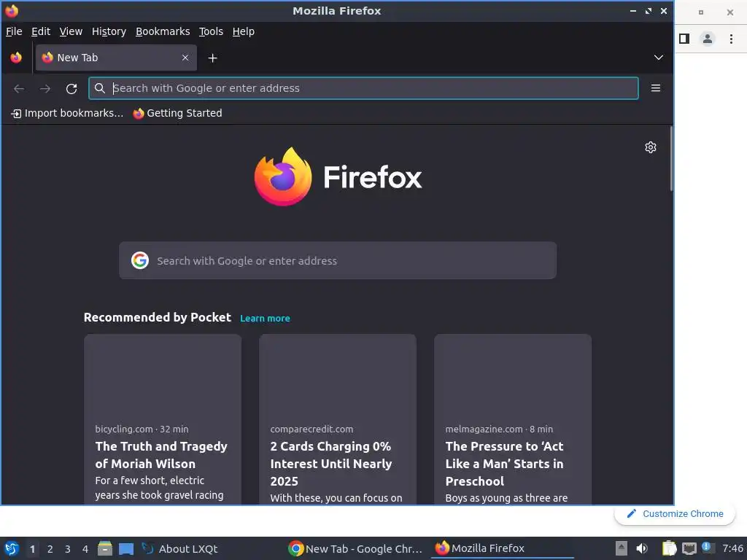Open the Help menu
This screenshot has height=560, width=747.
point(243,31)
